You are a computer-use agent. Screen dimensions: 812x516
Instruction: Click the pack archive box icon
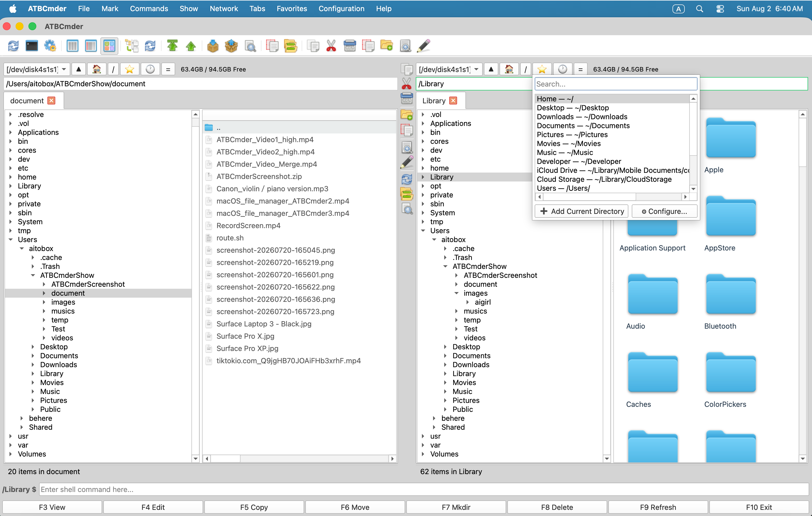[213, 46]
